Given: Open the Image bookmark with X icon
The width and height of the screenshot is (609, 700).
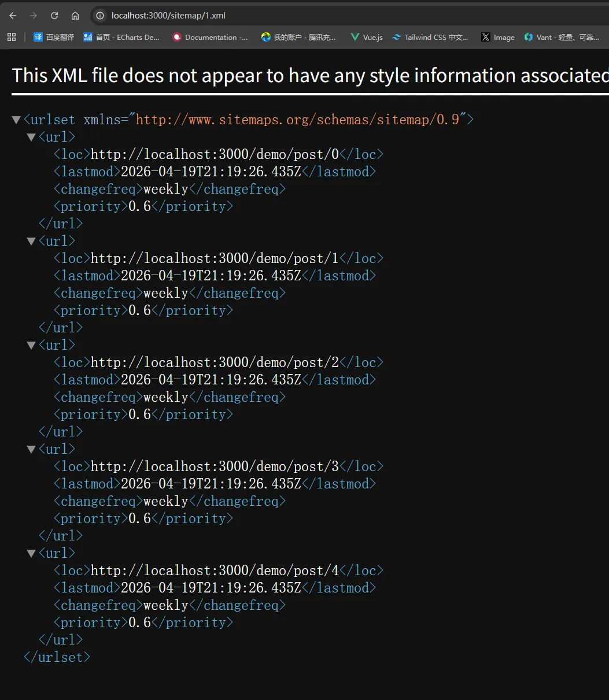Looking at the screenshot, I should (x=498, y=37).
